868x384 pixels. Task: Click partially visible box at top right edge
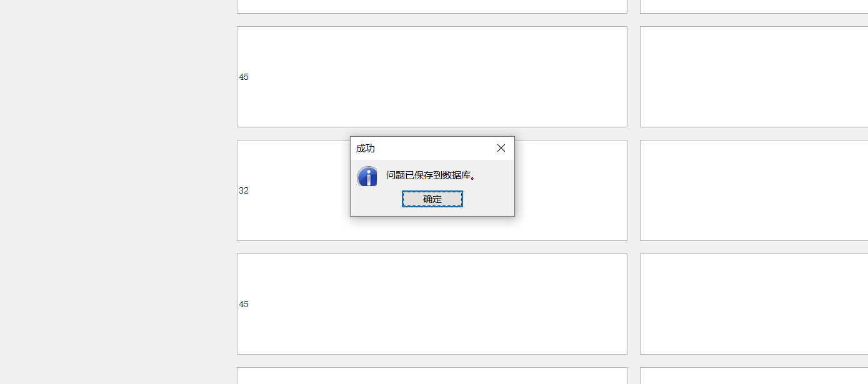click(753, 6)
